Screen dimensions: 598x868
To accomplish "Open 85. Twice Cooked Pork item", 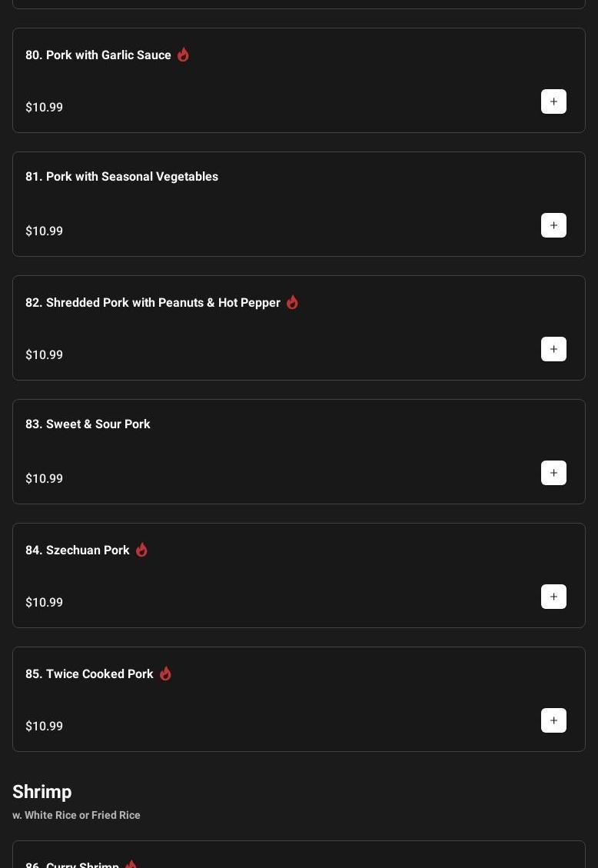I will pyautogui.click(x=89, y=674).
